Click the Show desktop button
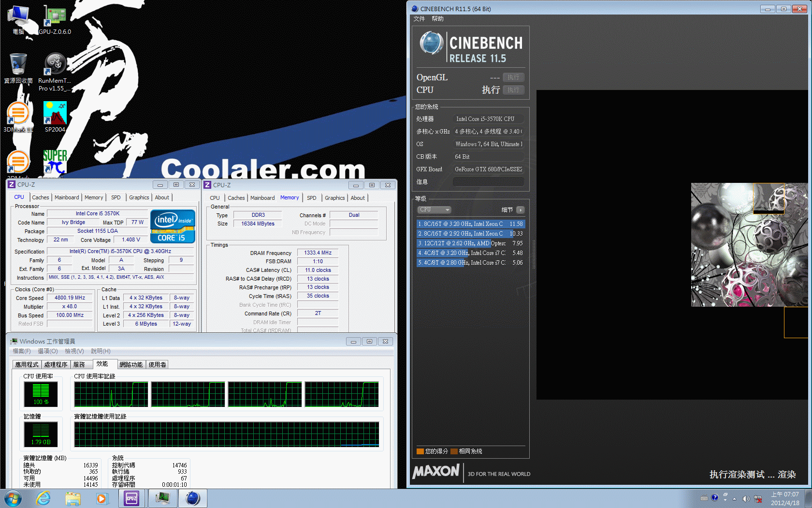Screen dimensions: 812x508 coord(809,498)
